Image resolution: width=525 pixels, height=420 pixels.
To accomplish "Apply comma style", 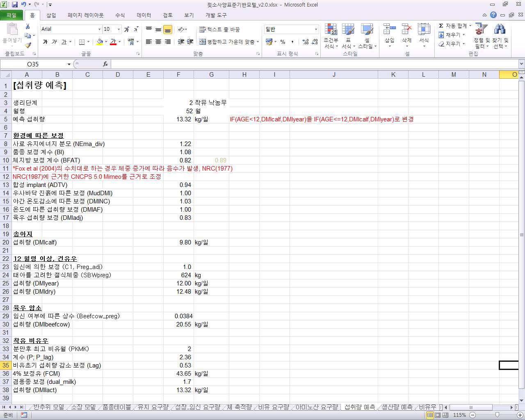I will (x=292, y=42).
